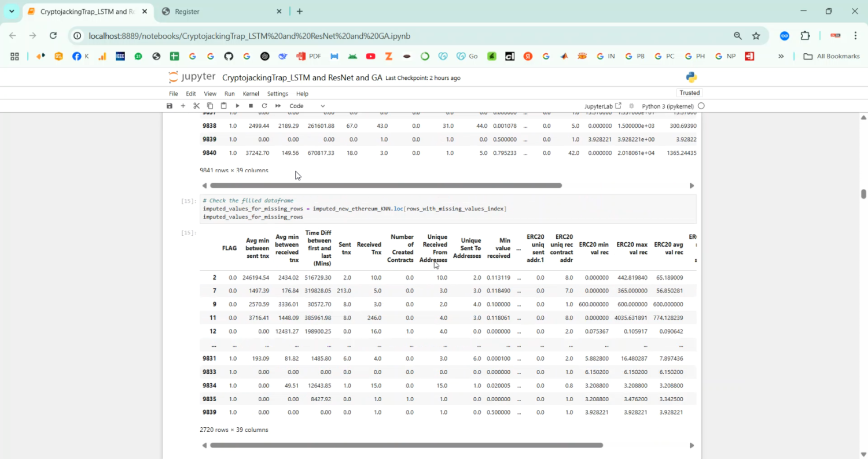Copy the selected cell
The height and width of the screenshot is (459, 868).
pos(210,106)
